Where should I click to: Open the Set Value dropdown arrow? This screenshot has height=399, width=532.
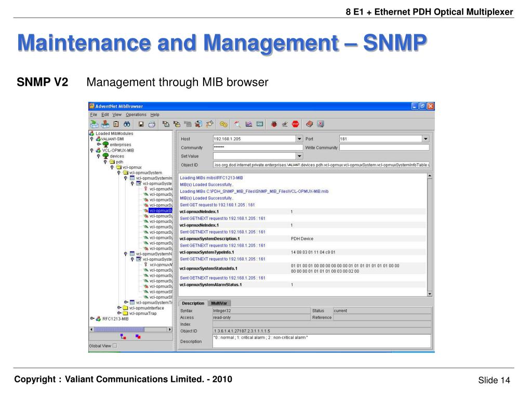pos(299,156)
